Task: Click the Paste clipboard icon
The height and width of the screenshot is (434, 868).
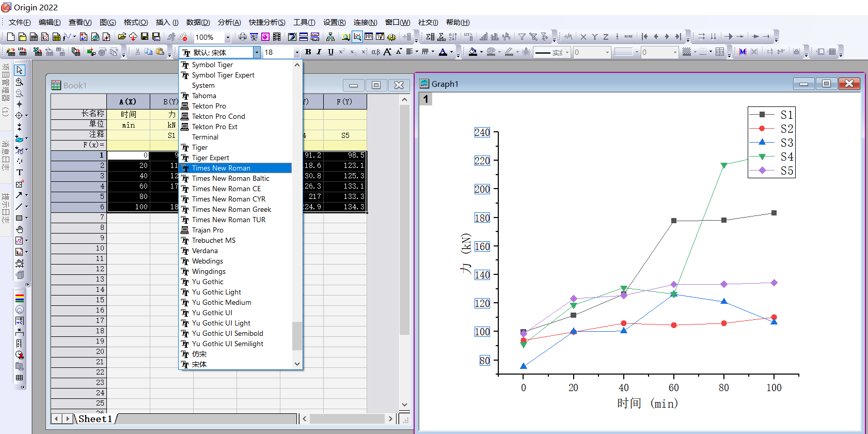Action: pyautogui.click(x=160, y=52)
